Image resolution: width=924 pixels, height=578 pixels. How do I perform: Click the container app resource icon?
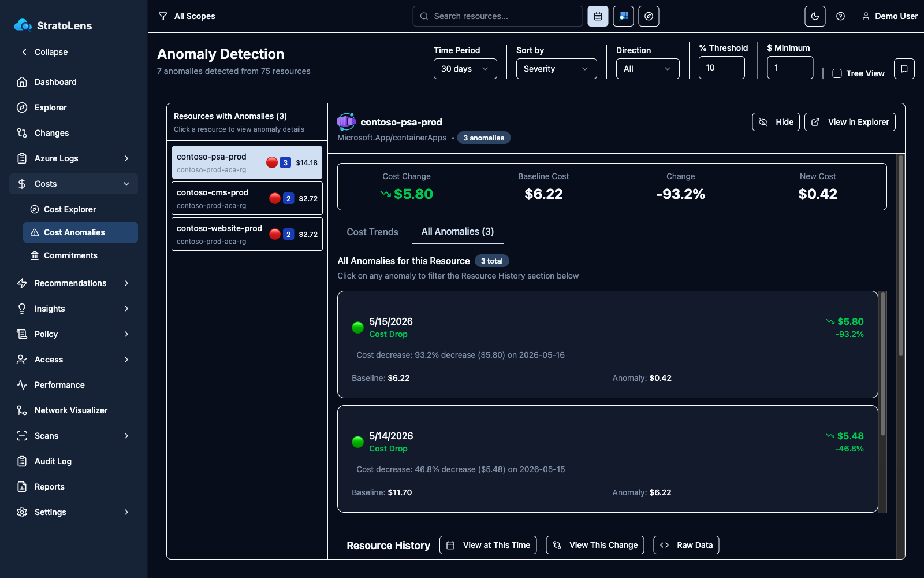coord(346,121)
